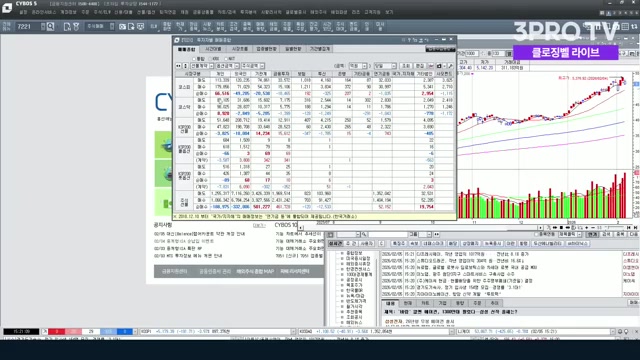Screen dimensions: 640x360
Task: Open the amount unit dropdown in investor window
Action: [x=358, y=66]
